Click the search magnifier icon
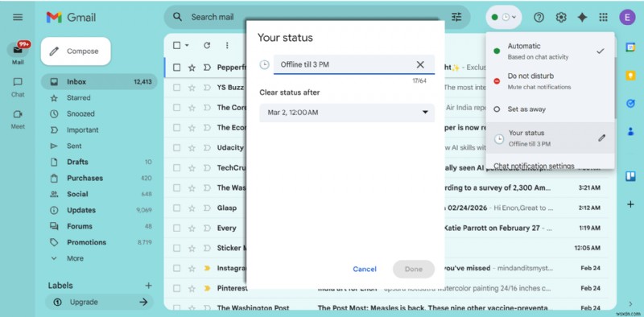This screenshot has height=317, width=644. 177,17
